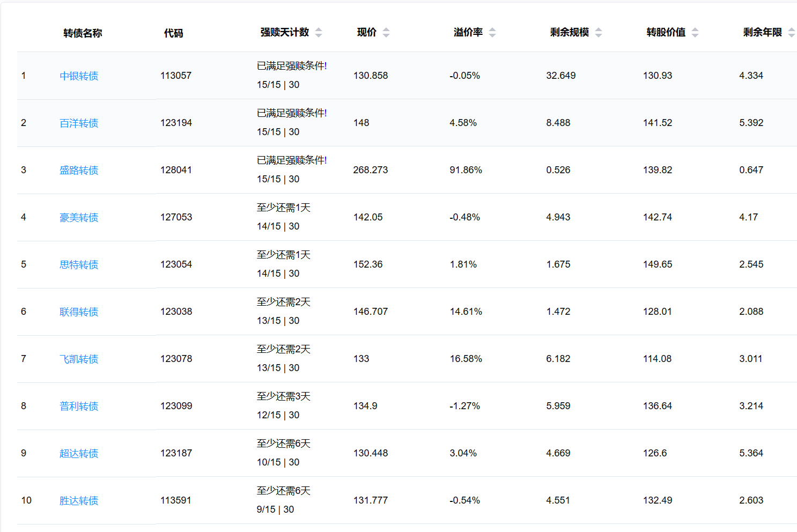Click the 剩余规模 sort arrows
Screen dimensions: 797x532
(599, 33)
